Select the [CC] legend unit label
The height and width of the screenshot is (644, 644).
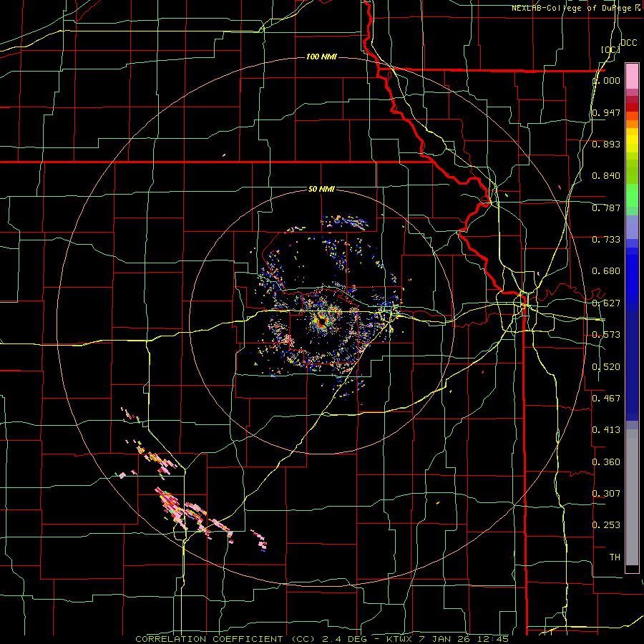click(x=610, y=49)
